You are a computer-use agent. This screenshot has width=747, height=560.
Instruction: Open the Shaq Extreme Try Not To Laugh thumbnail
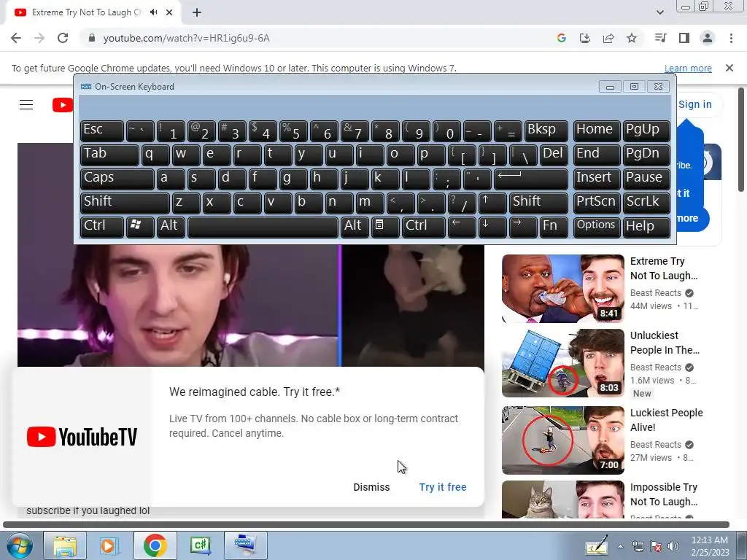[562, 289]
